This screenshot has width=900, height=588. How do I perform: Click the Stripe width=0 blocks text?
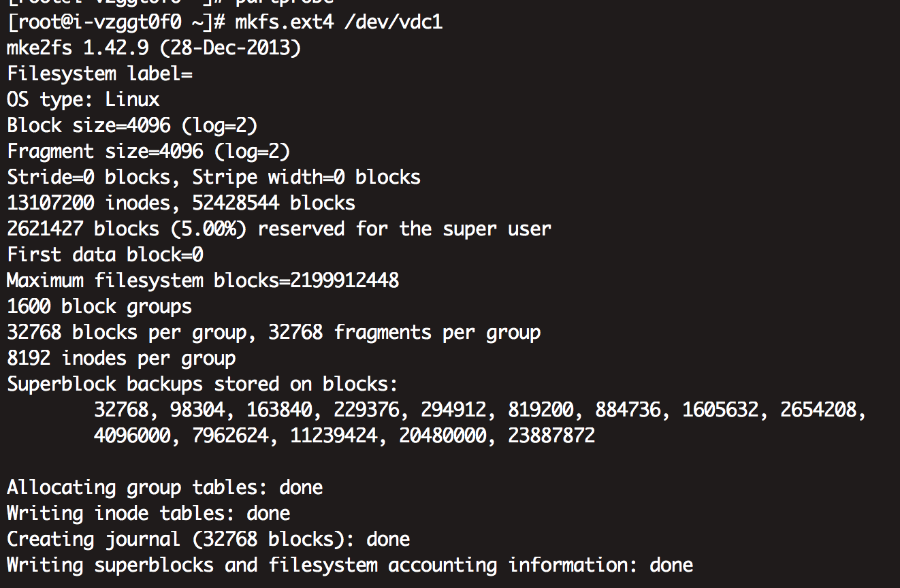click(306, 178)
